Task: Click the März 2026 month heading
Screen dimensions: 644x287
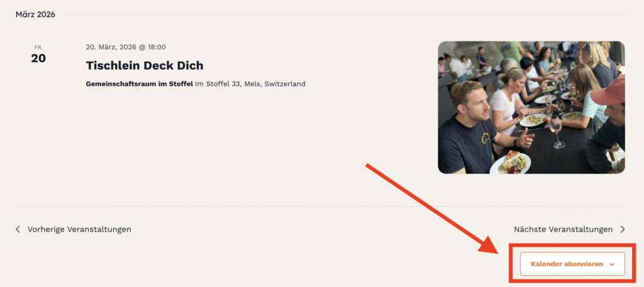Action: 35,15
